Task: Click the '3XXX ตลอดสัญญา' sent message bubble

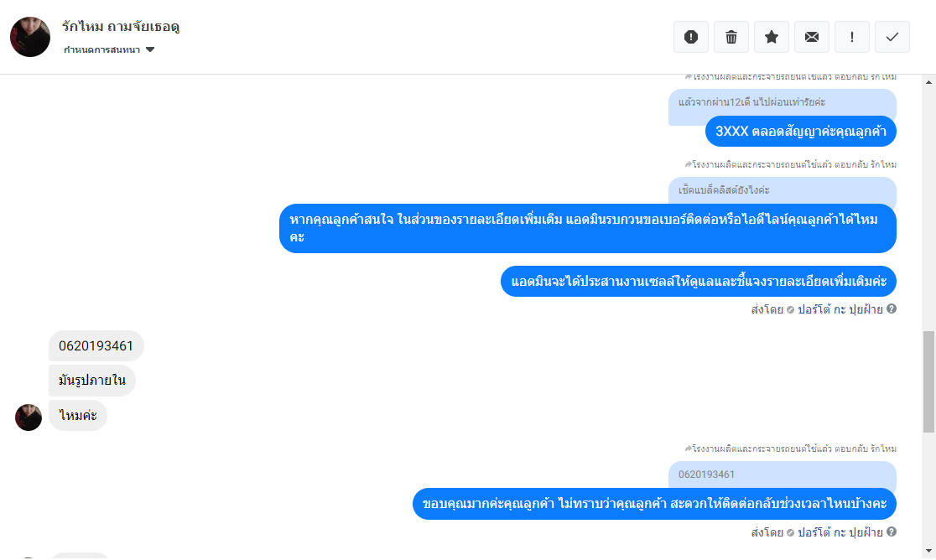Action: 800,132
